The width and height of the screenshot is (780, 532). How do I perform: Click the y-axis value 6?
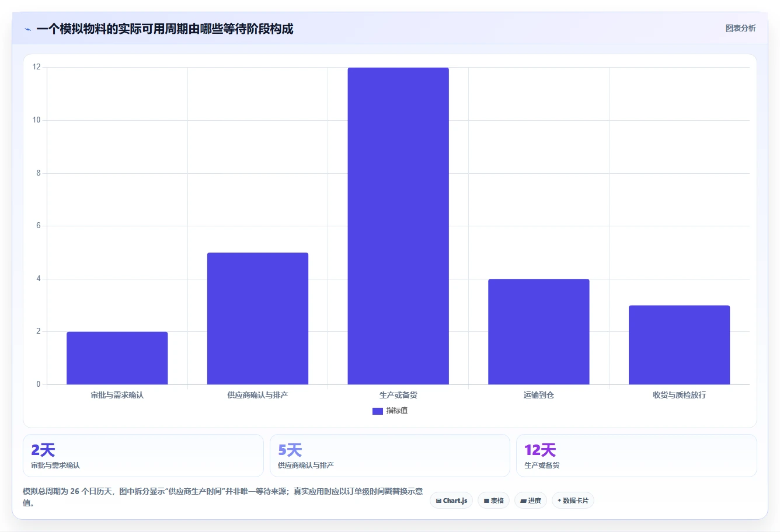[39, 226]
